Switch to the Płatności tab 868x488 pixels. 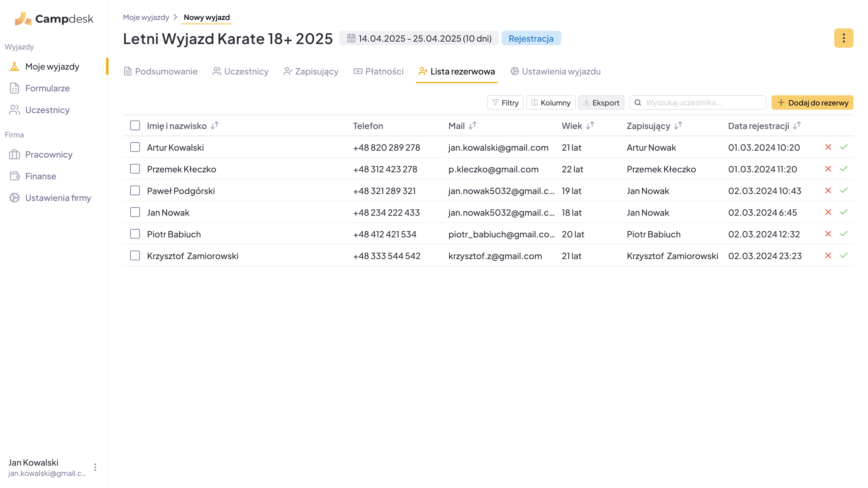pyautogui.click(x=378, y=71)
